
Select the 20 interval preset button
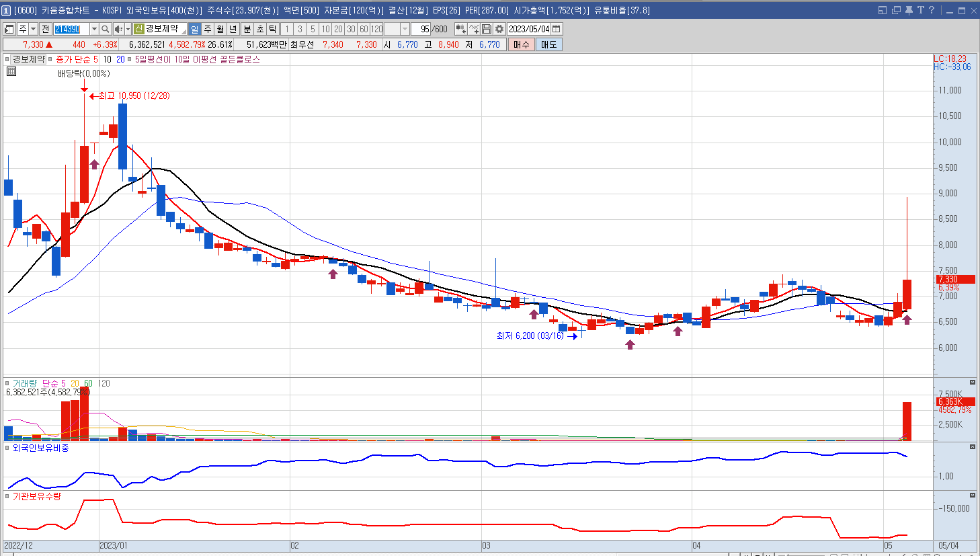(338, 29)
